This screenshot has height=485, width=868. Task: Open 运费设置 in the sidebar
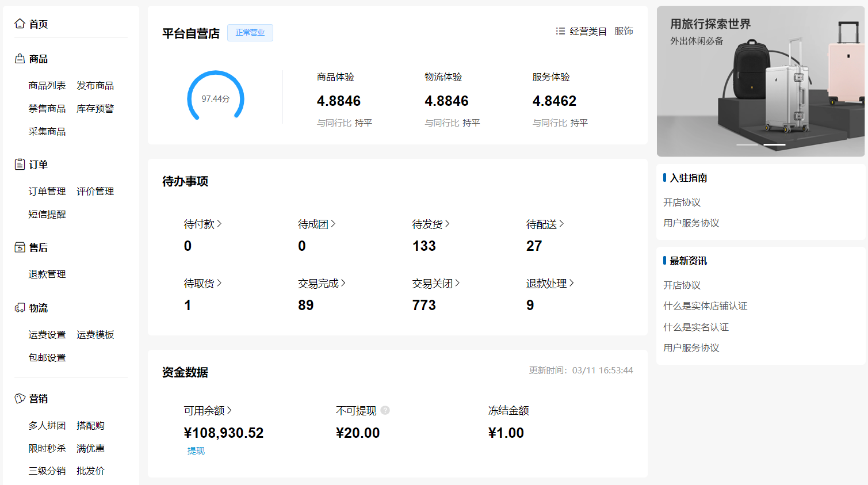click(47, 335)
